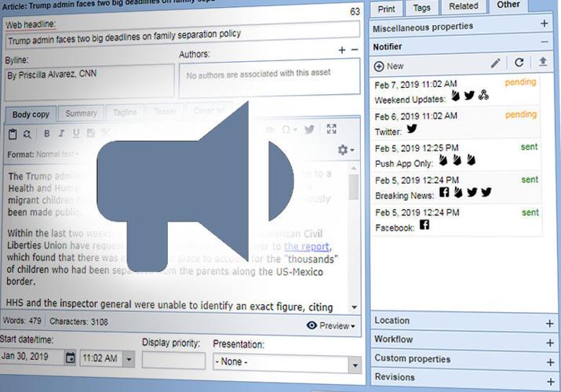Expand the Location section
The width and height of the screenshot is (561, 392).
click(549, 324)
